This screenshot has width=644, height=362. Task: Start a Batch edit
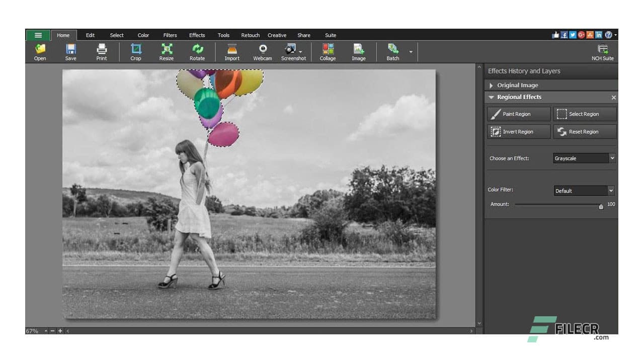click(392, 52)
